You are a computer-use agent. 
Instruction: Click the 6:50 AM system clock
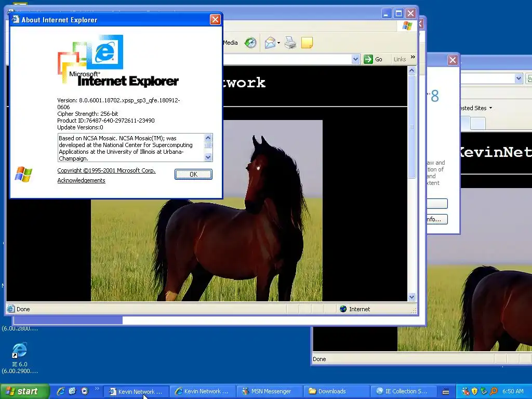coord(513,391)
